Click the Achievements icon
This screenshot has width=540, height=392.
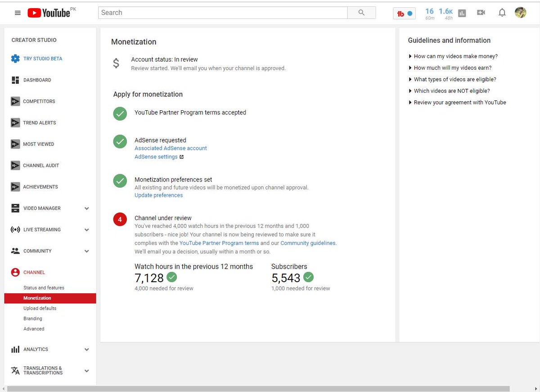(15, 187)
